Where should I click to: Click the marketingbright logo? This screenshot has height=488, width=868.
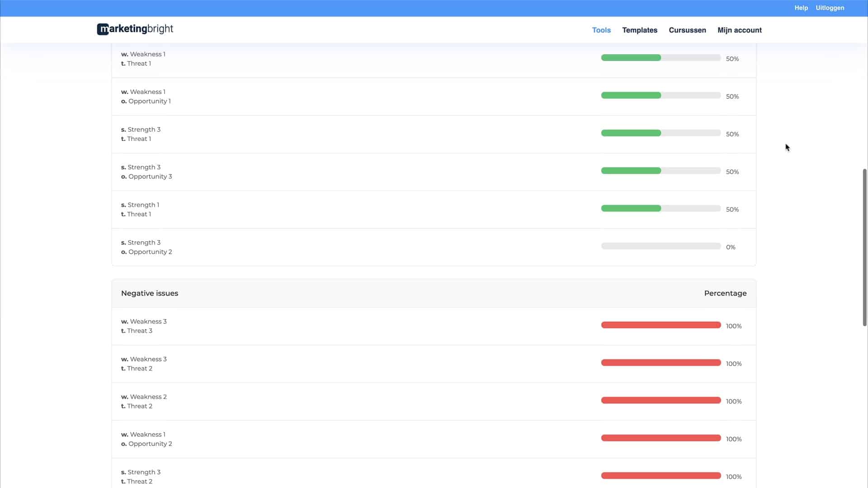click(135, 29)
